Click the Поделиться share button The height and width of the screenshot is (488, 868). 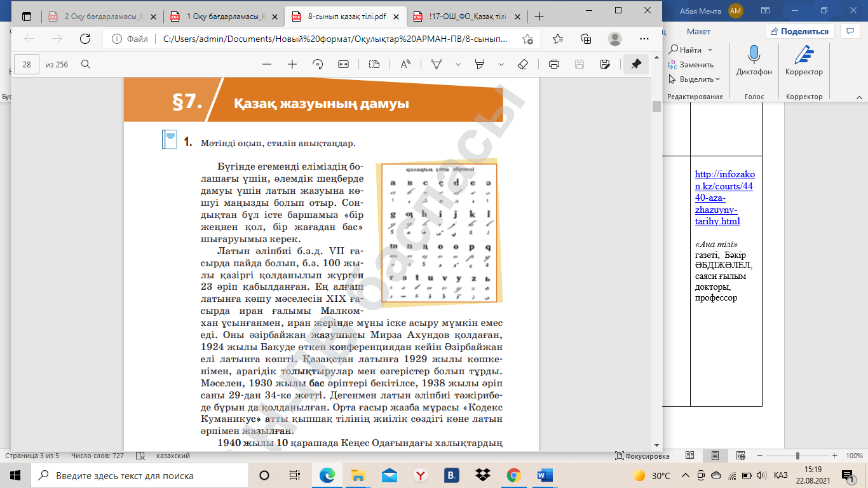799,31
